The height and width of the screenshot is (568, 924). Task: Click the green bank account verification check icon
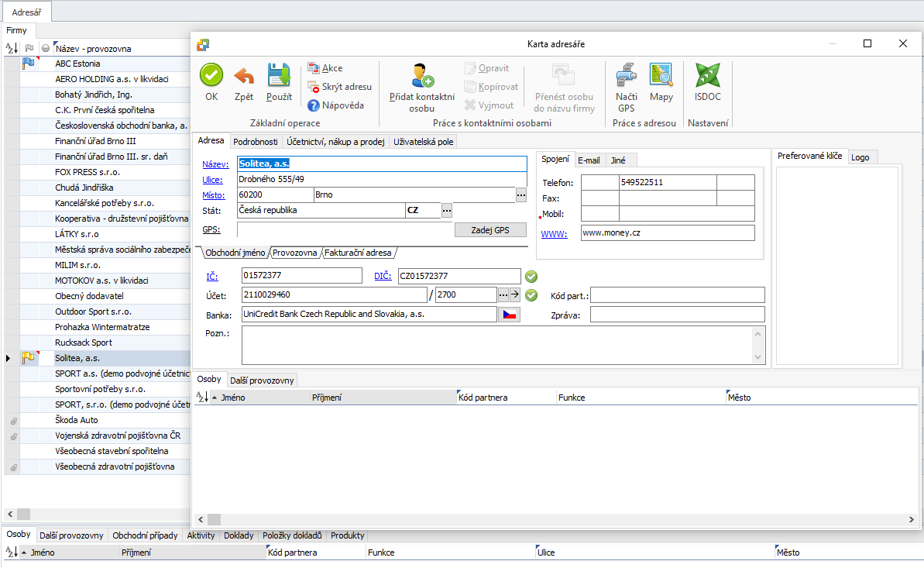[531, 295]
